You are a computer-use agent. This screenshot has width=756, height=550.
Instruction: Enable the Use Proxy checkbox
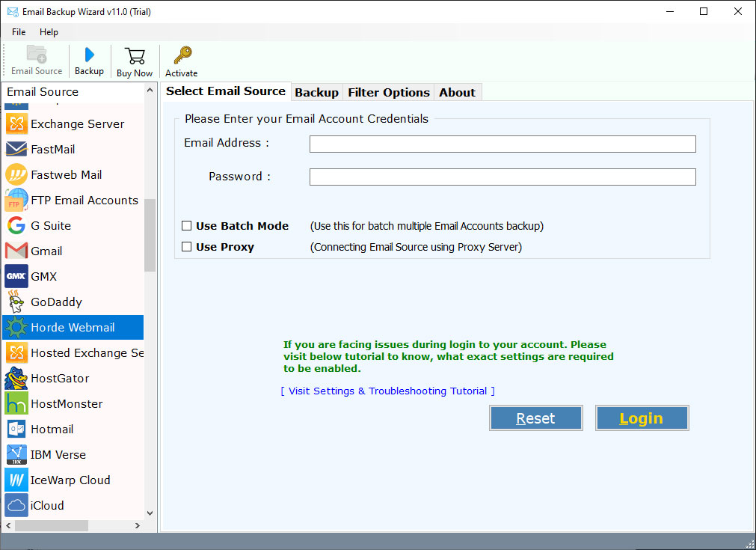[187, 247]
